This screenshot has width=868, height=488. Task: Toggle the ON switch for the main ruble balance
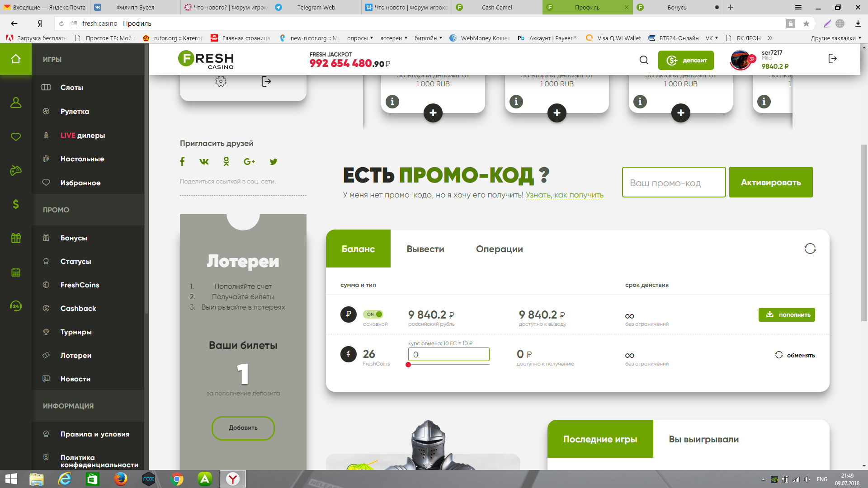pyautogui.click(x=373, y=314)
